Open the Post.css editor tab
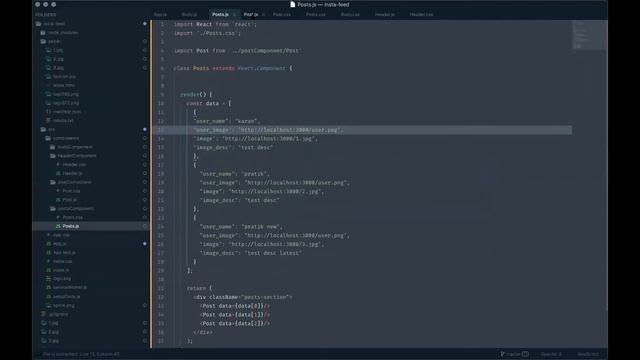The height and width of the screenshot is (360, 640). pos(282,15)
